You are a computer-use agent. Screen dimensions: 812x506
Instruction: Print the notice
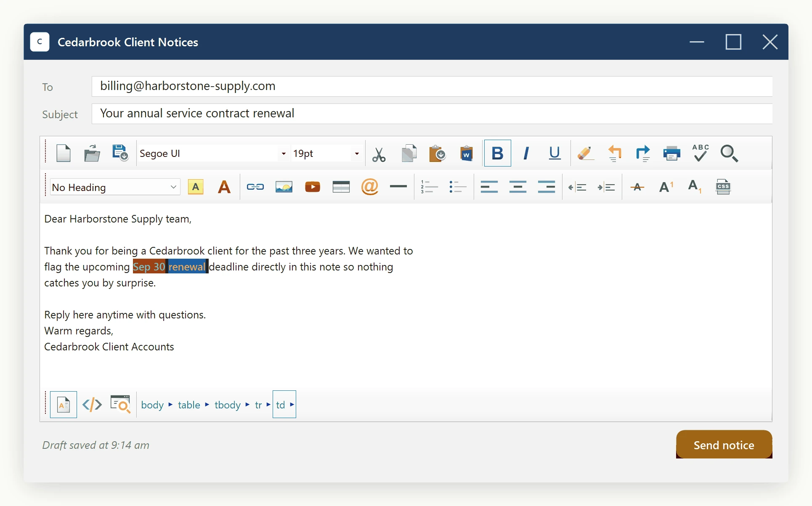(672, 154)
